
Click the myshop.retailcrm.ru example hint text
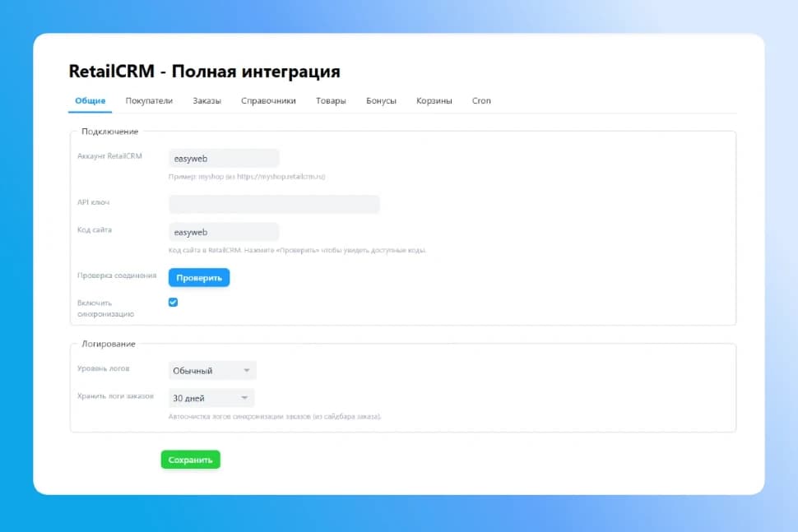(x=247, y=177)
